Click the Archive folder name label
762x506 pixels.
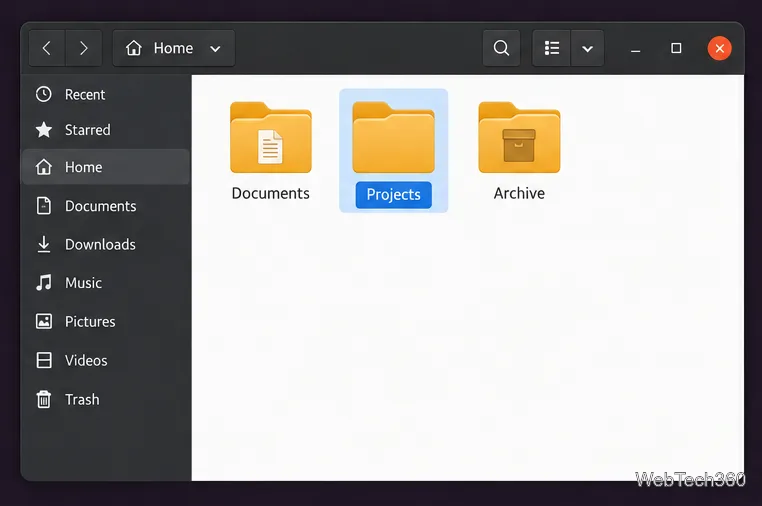(519, 193)
